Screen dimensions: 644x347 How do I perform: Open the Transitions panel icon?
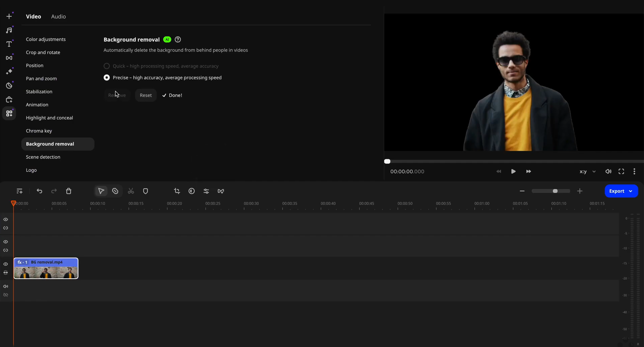9,58
